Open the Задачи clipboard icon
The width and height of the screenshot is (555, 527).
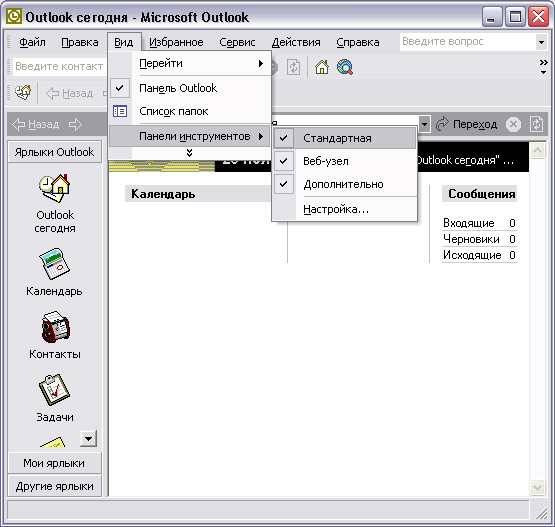[x=55, y=390]
